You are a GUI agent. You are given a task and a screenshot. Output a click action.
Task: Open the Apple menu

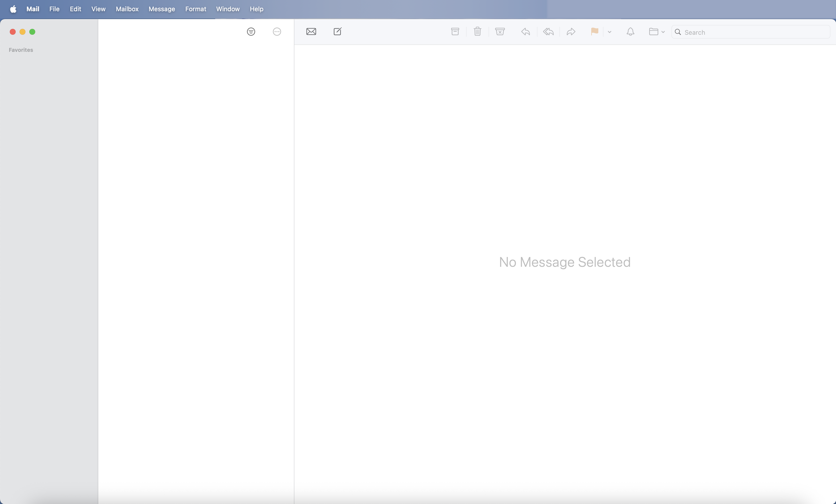pos(13,9)
